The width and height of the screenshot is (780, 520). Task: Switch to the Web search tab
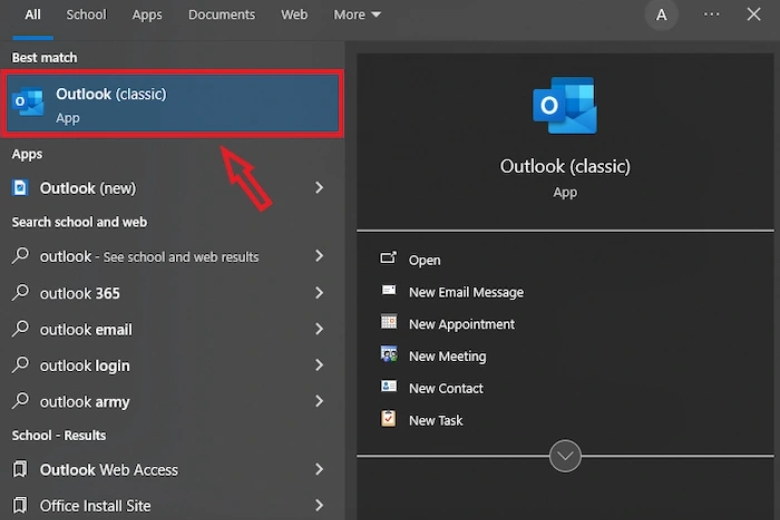click(x=294, y=15)
